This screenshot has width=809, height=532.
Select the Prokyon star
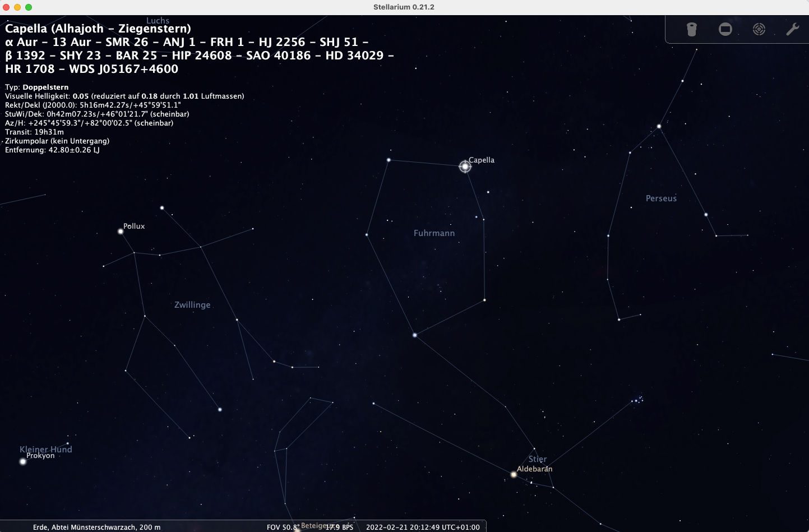click(x=23, y=461)
